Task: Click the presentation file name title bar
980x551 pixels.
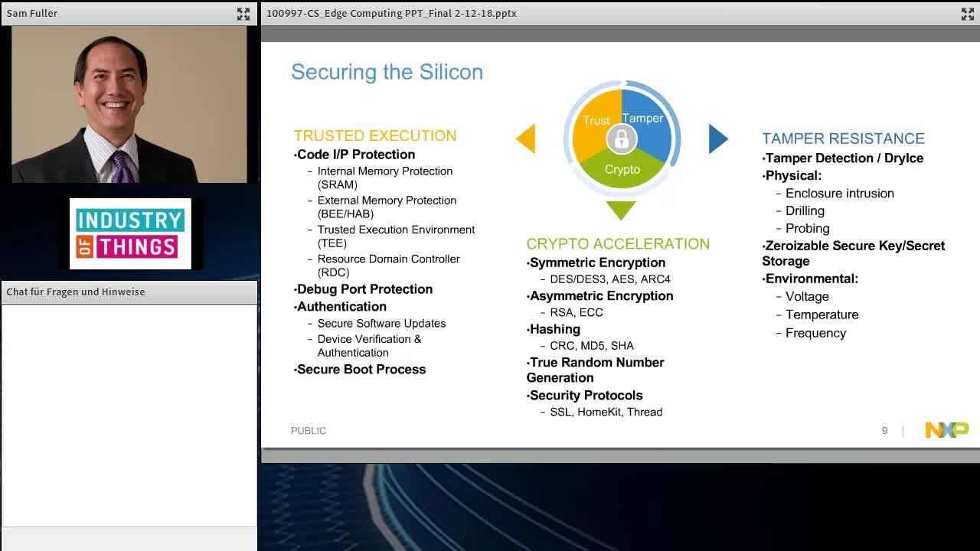Action: [x=391, y=13]
